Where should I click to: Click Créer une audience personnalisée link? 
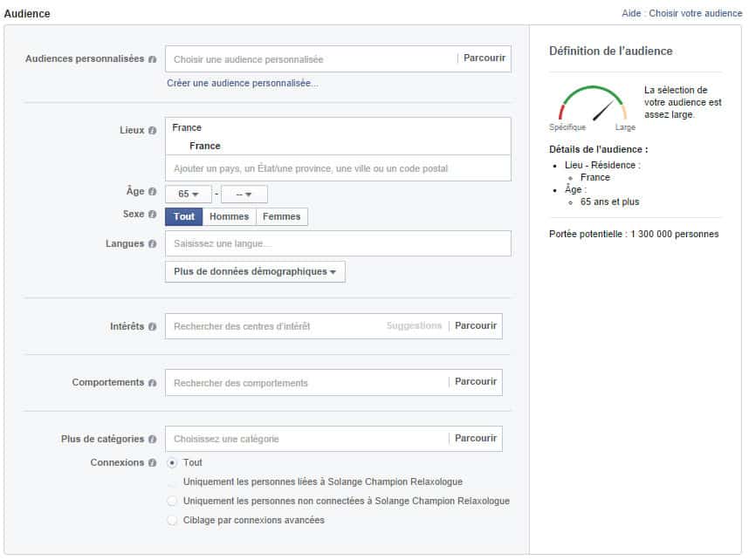click(243, 84)
